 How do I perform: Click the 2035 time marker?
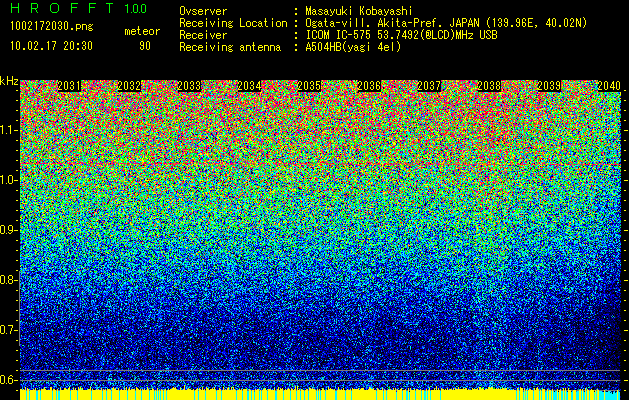pos(309,86)
